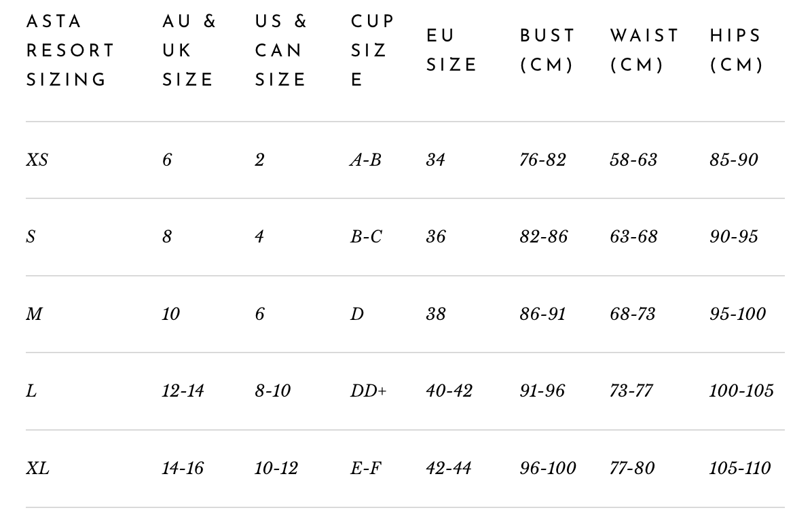Click the Bust (CM) column header
Image resolution: width=812 pixels, height=523 pixels.
point(547,51)
